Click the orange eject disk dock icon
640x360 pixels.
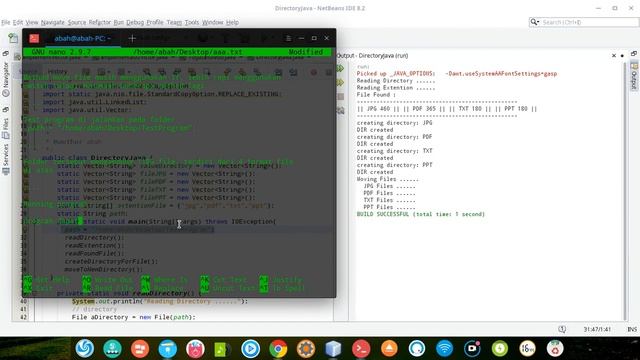(x=389, y=349)
